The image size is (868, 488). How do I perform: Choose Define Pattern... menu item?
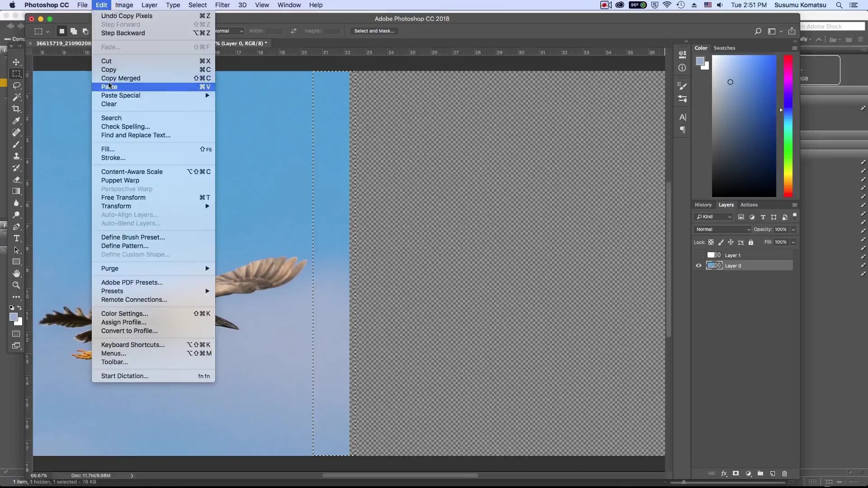[x=153, y=246]
